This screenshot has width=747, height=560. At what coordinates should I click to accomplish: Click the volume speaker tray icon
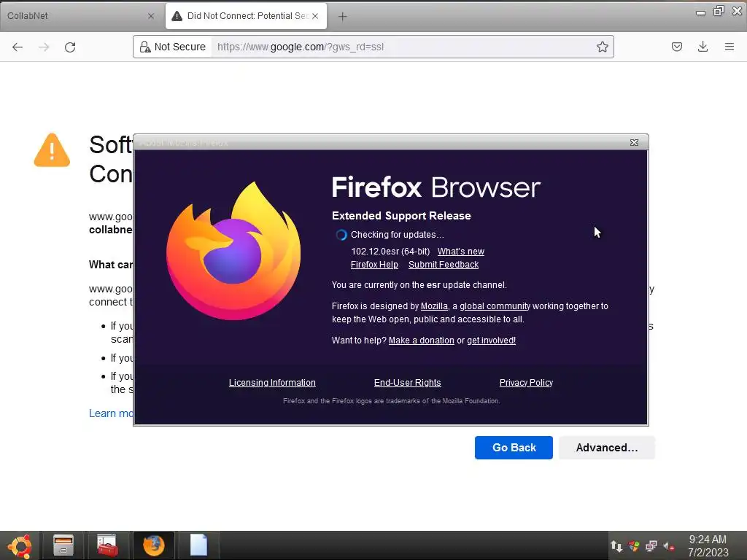pos(669,546)
